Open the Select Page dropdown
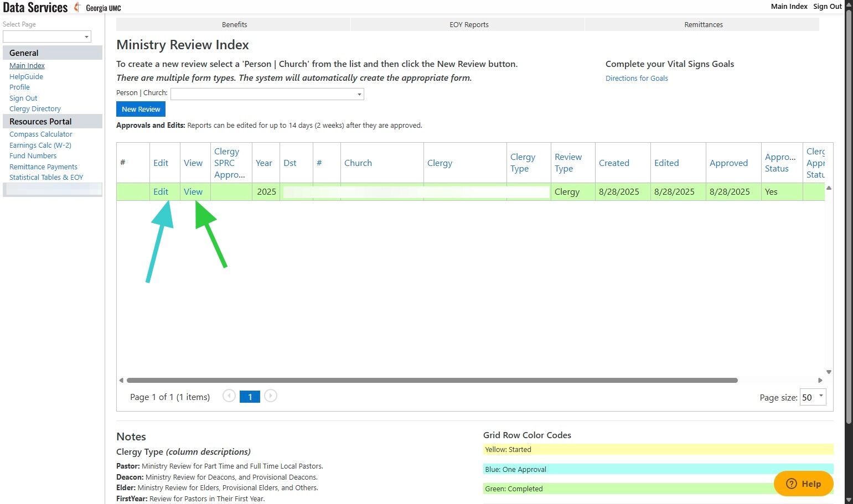 pos(47,37)
